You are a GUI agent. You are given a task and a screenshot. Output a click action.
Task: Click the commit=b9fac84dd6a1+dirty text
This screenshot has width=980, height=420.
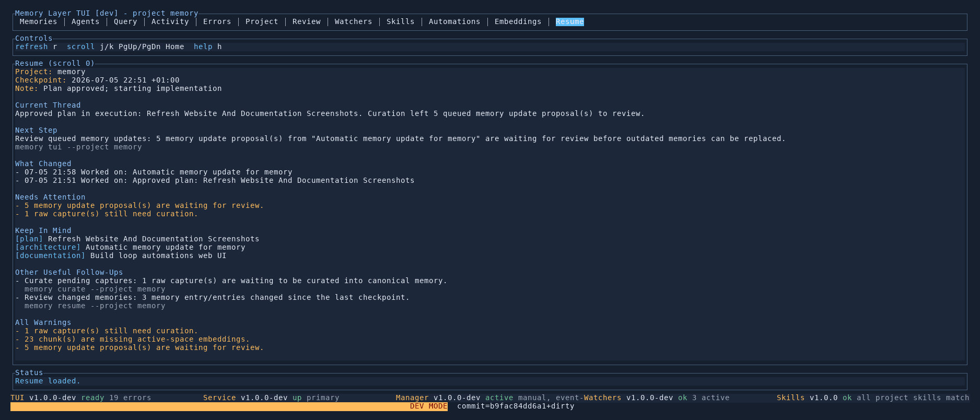coord(516,406)
